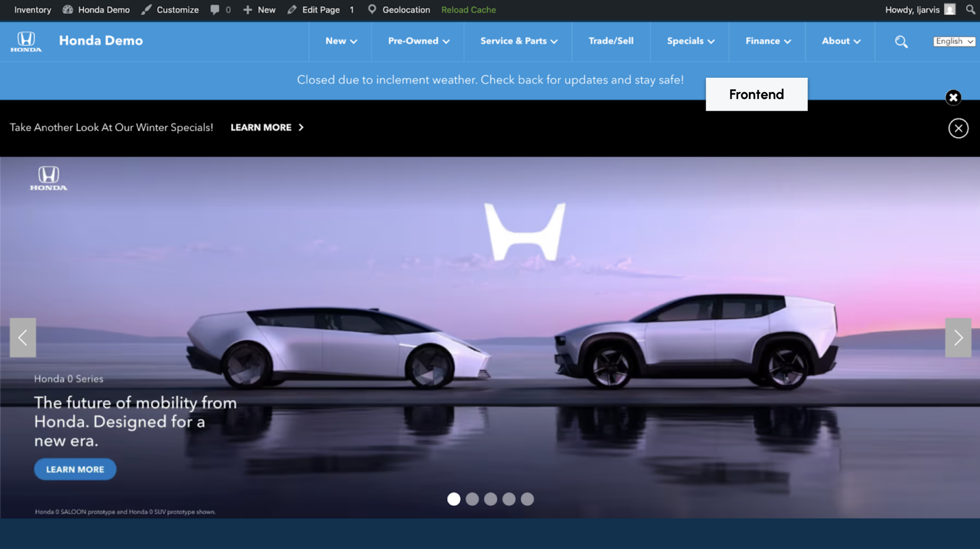Expand the Service & Parts menu
The height and width of the screenshot is (549, 980).
[x=519, y=41]
